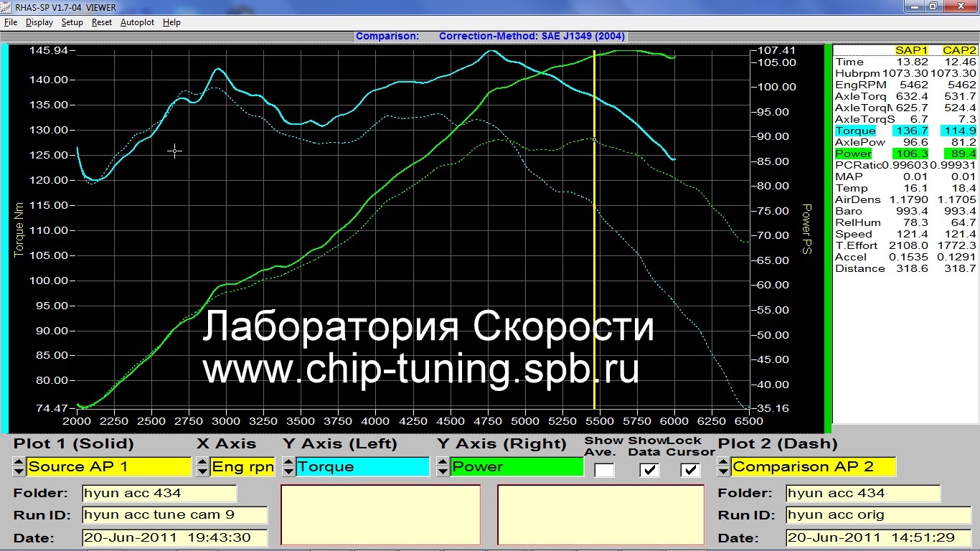
Task: Click the 145.94 maximum torque axis value
Action: (x=50, y=50)
